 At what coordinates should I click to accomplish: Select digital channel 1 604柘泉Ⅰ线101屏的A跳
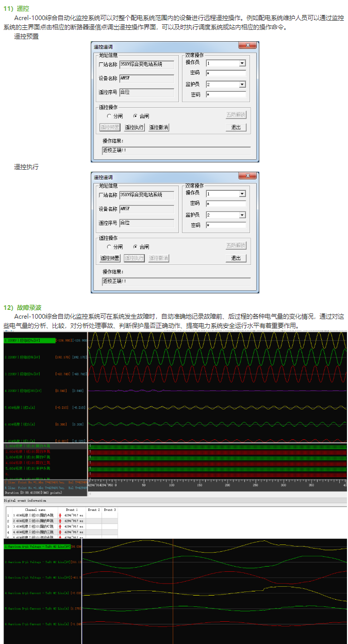27,446
